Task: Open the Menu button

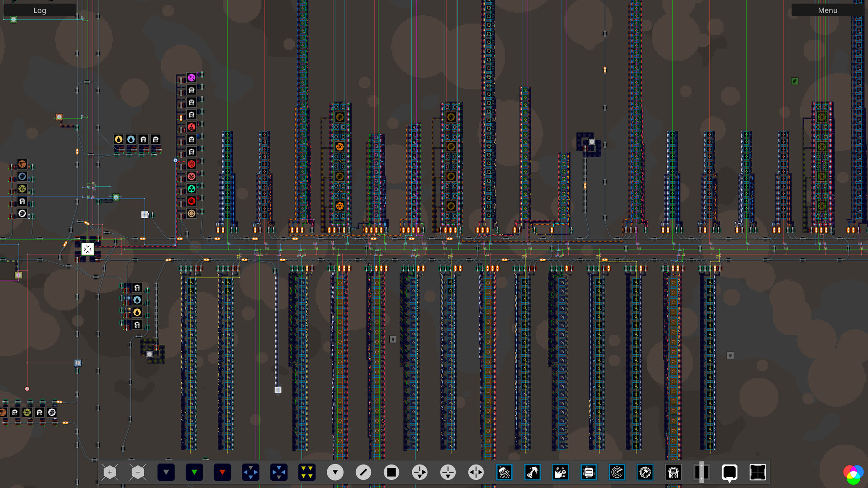Action: coord(827,10)
